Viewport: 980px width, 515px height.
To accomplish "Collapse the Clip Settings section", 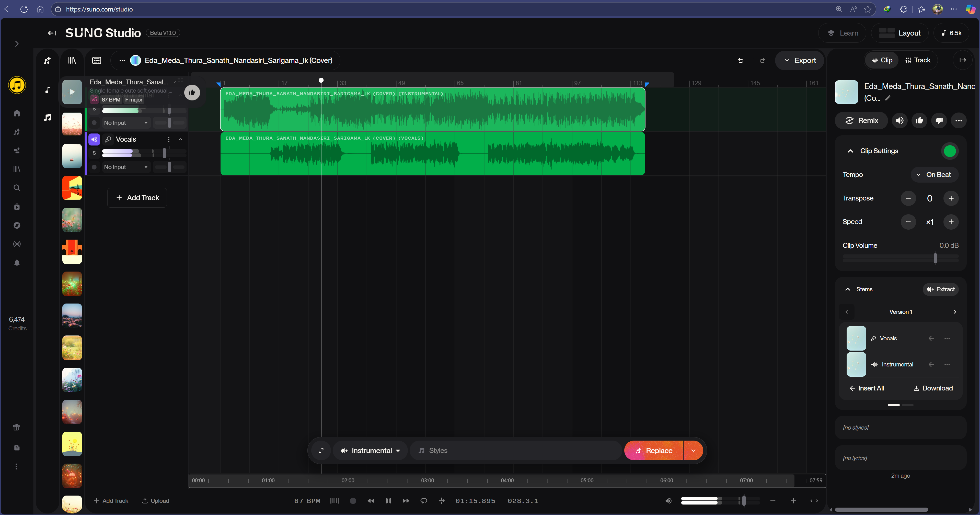I will coord(850,151).
